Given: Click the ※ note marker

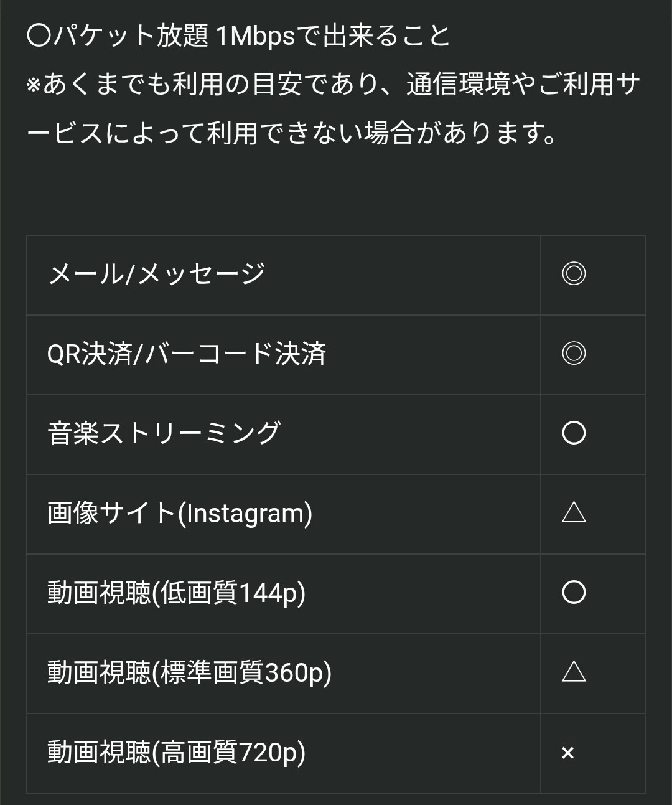Looking at the screenshot, I should click(34, 85).
